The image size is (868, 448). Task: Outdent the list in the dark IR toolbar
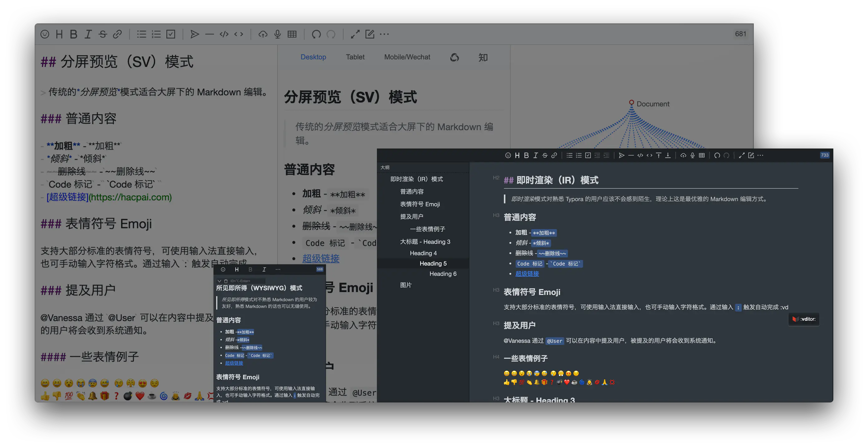point(597,155)
